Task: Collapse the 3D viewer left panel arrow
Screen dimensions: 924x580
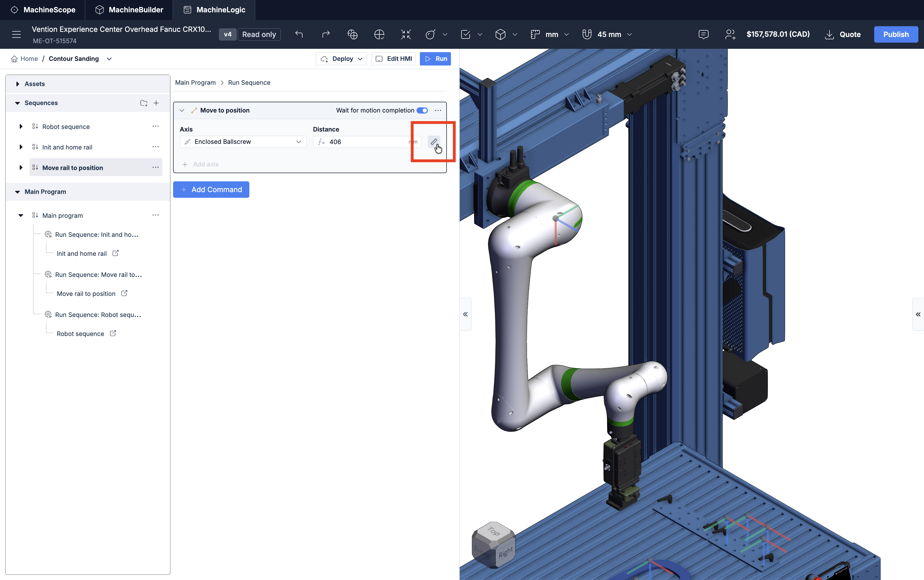Action: pyautogui.click(x=465, y=314)
